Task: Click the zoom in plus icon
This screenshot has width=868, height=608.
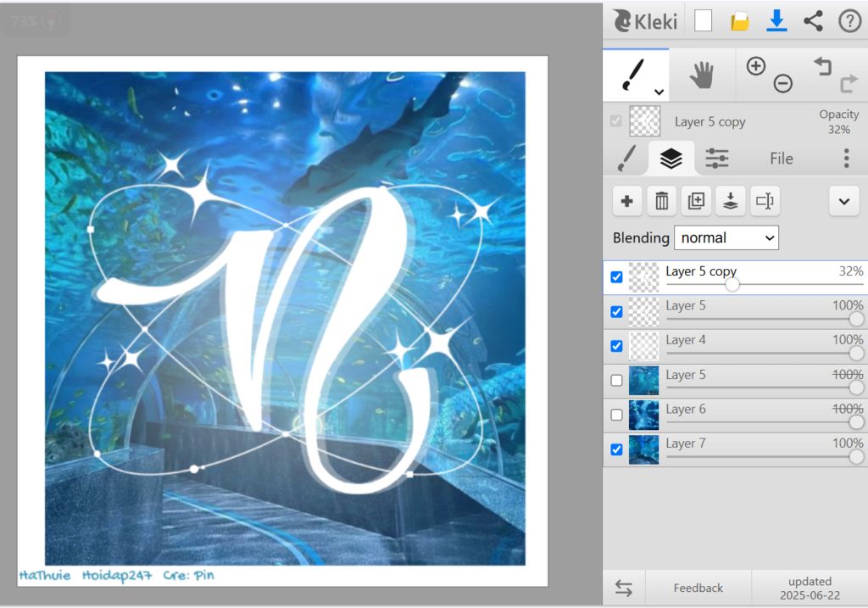Action: coord(756,66)
